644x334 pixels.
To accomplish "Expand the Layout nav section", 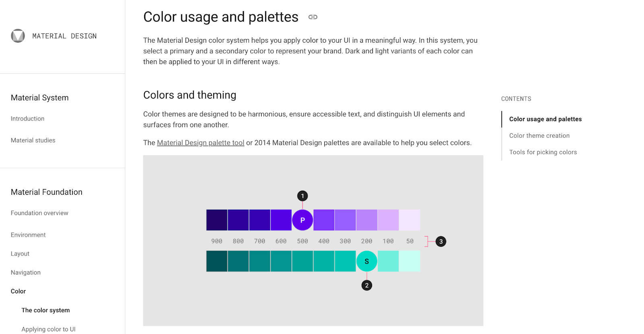I will coord(20,254).
